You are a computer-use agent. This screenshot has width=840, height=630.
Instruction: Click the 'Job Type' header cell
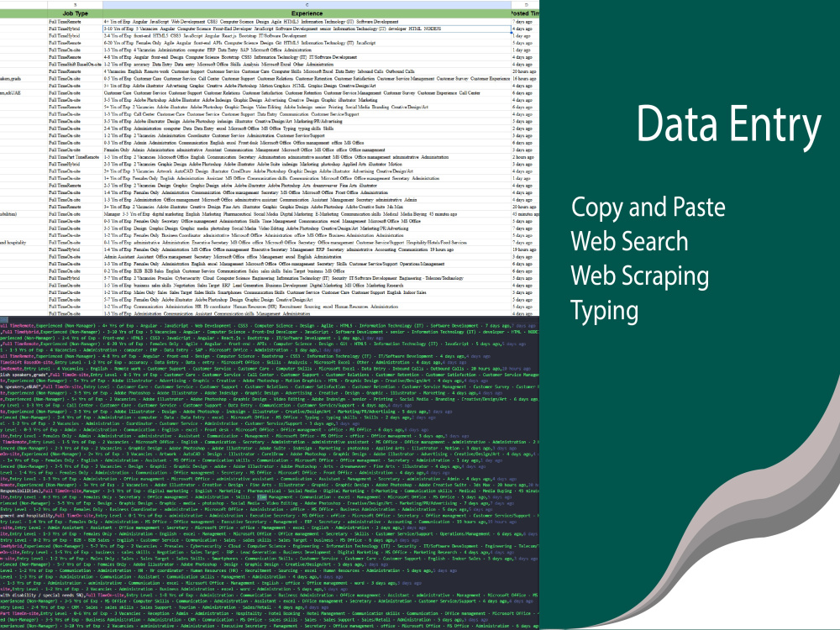pyautogui.click(x=75, y=13)
